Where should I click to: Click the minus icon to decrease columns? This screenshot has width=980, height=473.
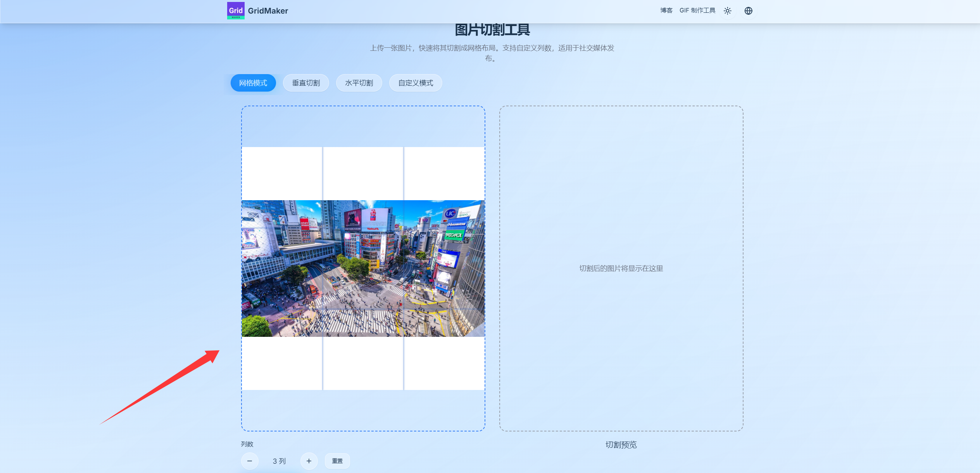click(250, 461)
